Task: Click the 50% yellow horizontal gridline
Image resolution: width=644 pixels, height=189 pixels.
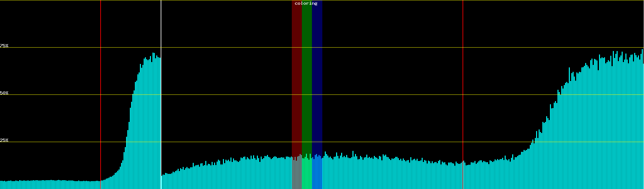Action: point(377,94)
